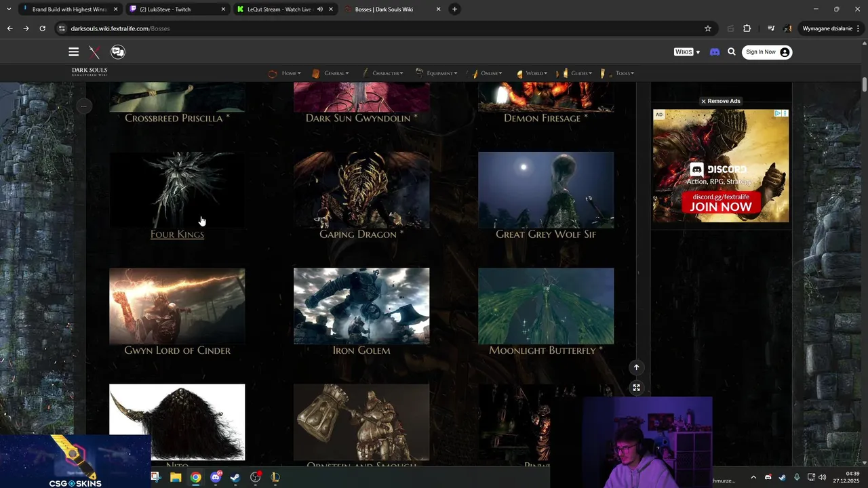Click the Fextralife crossed-swords logo icon

click(x=94, y=52)
